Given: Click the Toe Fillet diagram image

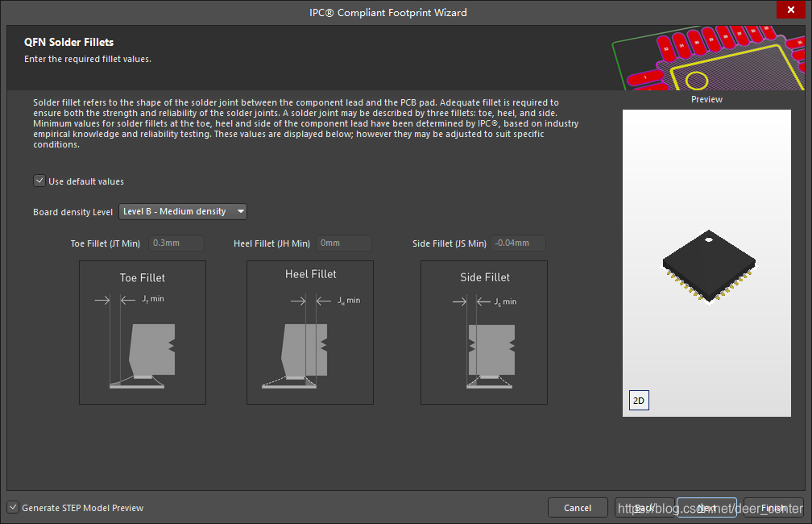Looking at the screenshot, I should [x=143, y=332].
